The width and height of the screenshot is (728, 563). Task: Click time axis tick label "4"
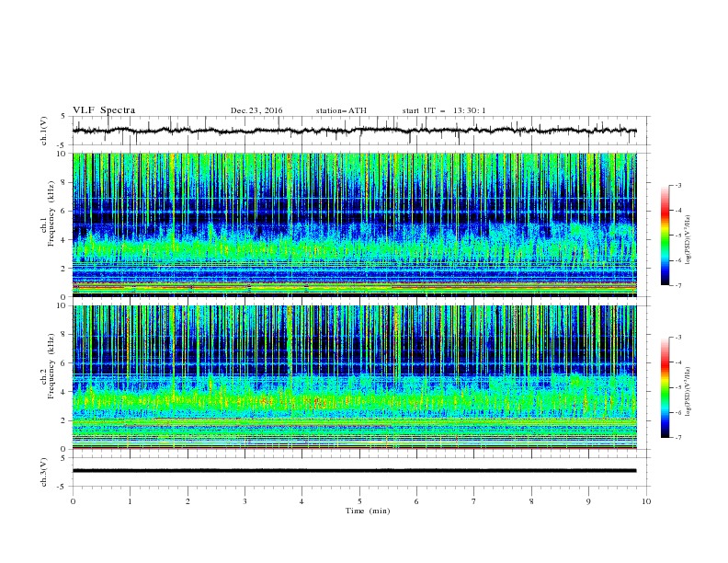[x=302, y=501]
